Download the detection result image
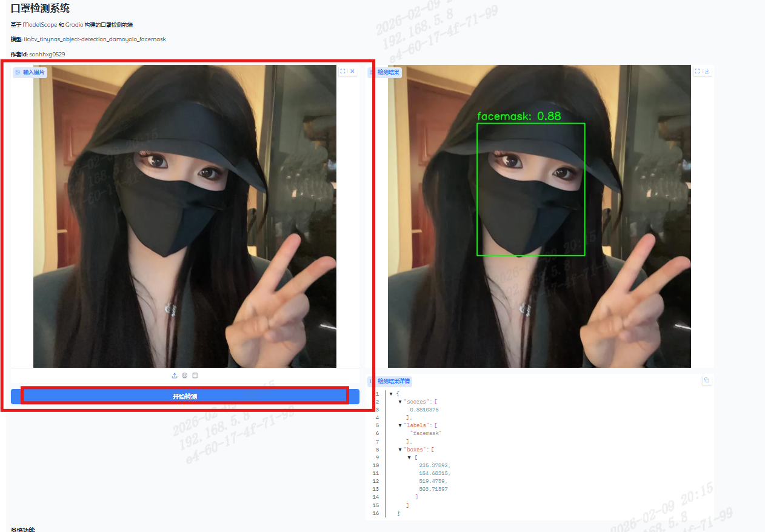The image size is (765, 532). [707, 71]
